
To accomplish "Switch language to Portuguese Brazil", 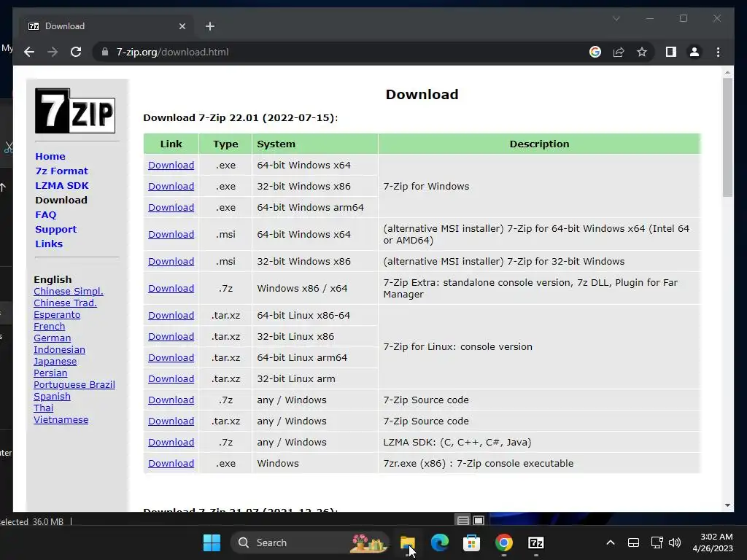I will [74, 385].
